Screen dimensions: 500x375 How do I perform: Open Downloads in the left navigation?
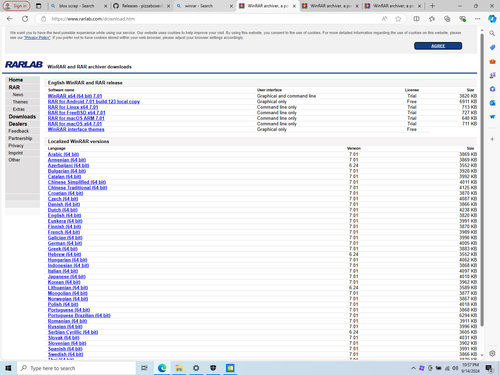click(x=22, y=117)
